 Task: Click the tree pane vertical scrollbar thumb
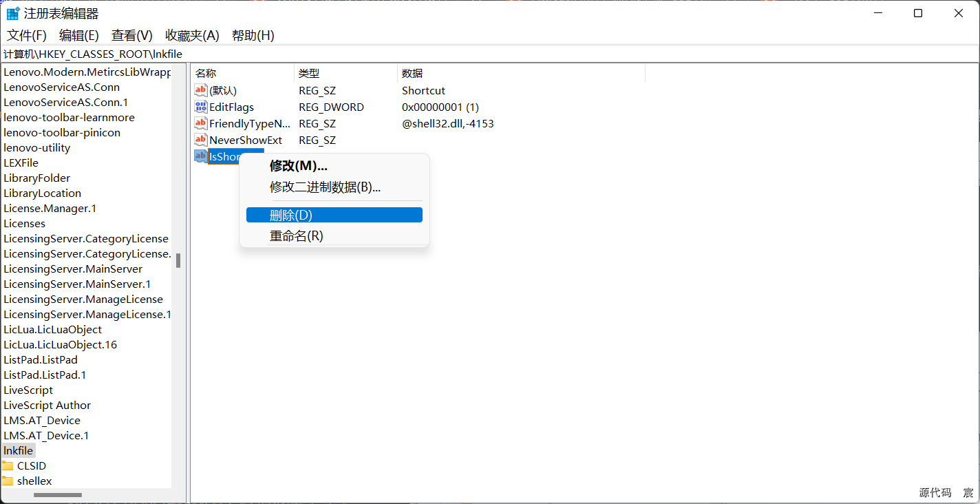tap(178, 260)
